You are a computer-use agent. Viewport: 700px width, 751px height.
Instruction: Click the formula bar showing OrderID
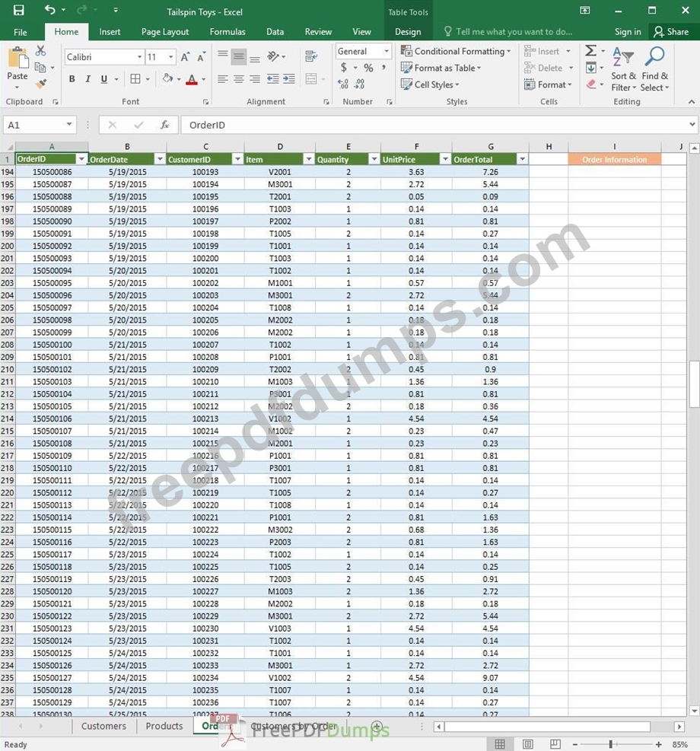(434, 125)
